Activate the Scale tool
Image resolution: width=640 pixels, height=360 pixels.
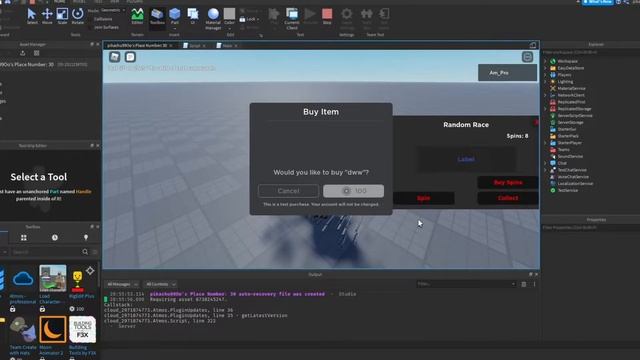click(62, 16)
